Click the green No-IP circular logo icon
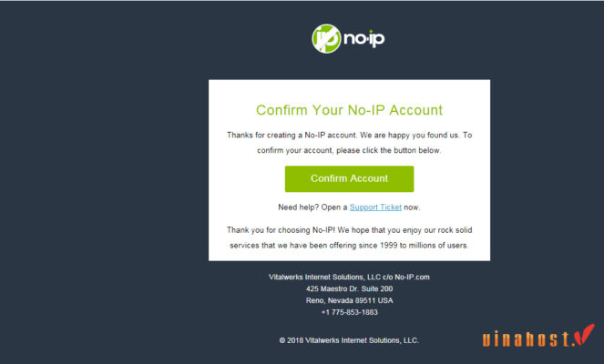This screenshot has height=364, width=604. 326,38
